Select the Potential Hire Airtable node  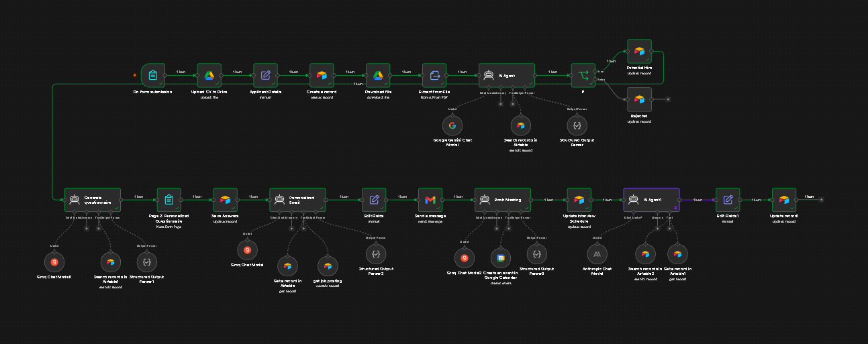pos(640,51)
